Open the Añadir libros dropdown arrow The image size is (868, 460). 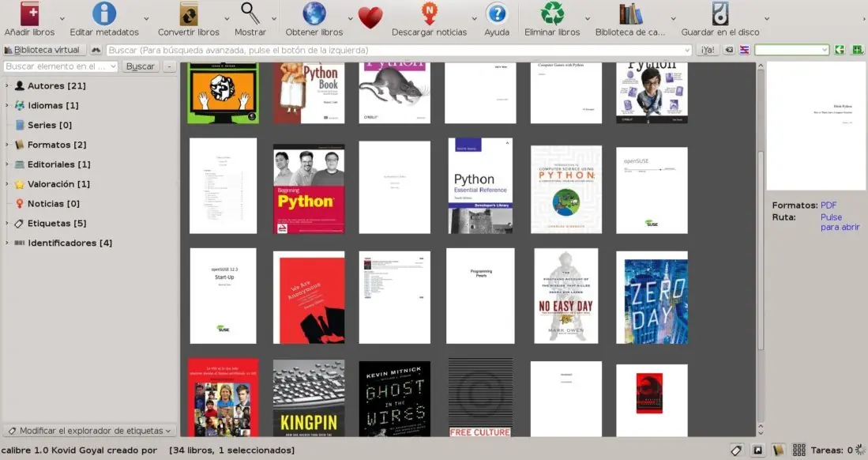[62, 19]
